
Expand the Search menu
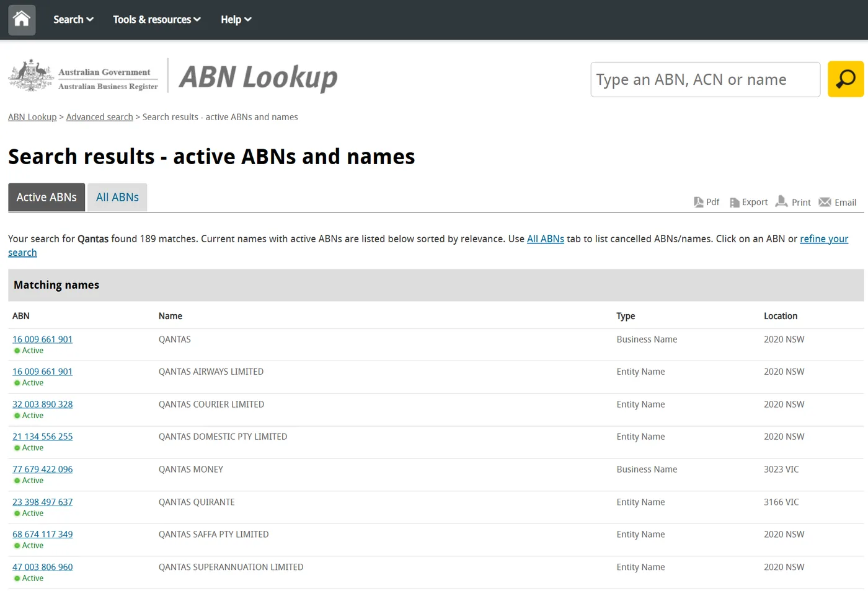[73, 20]
